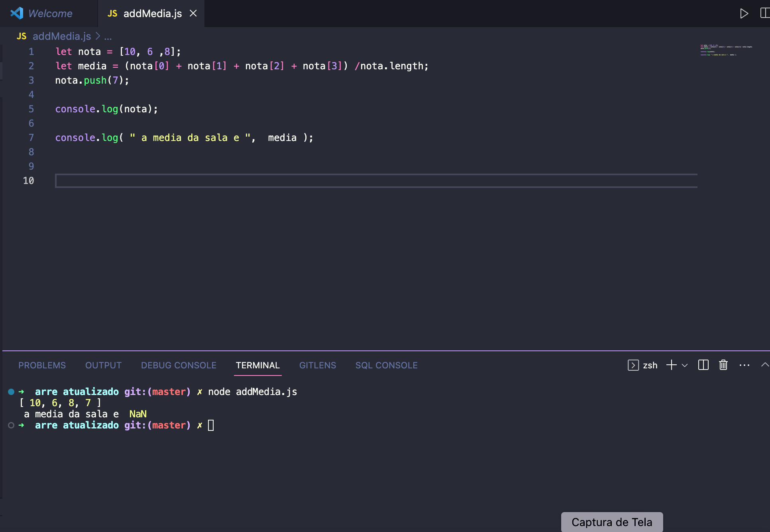
Task: Switch to the Welcome tab
Action: pyautogui.click(x=49, y=14)
